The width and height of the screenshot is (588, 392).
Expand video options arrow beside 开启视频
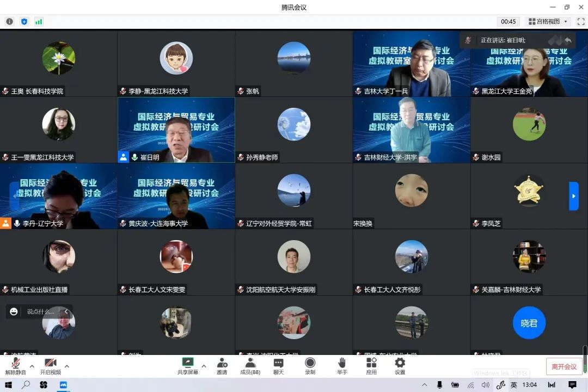tap(67, 366)
